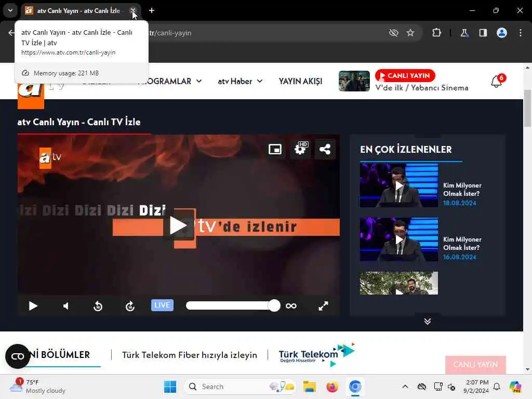
Task: Click the black accessibility floating icon
Action: (18, 356)
